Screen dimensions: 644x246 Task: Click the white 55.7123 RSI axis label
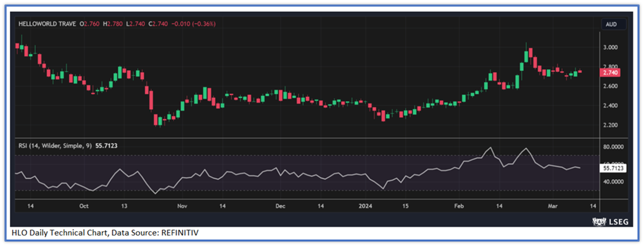pyautogui.click(x=613, y=168)
